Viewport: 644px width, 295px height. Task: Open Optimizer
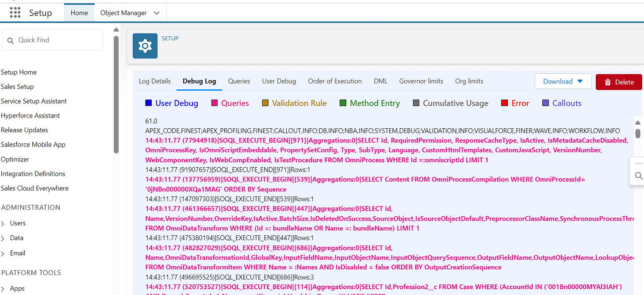[15, 159]
